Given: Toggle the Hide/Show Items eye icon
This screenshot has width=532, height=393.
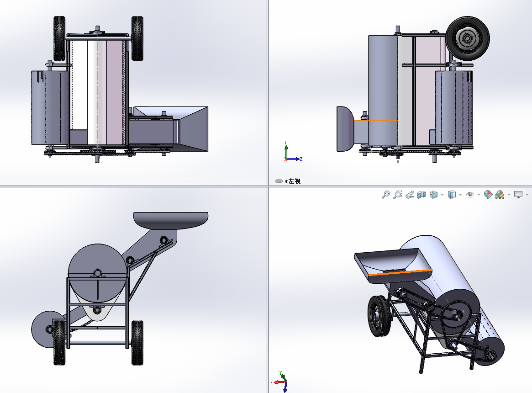Looking at the screenshot, I should click(470, 195).
